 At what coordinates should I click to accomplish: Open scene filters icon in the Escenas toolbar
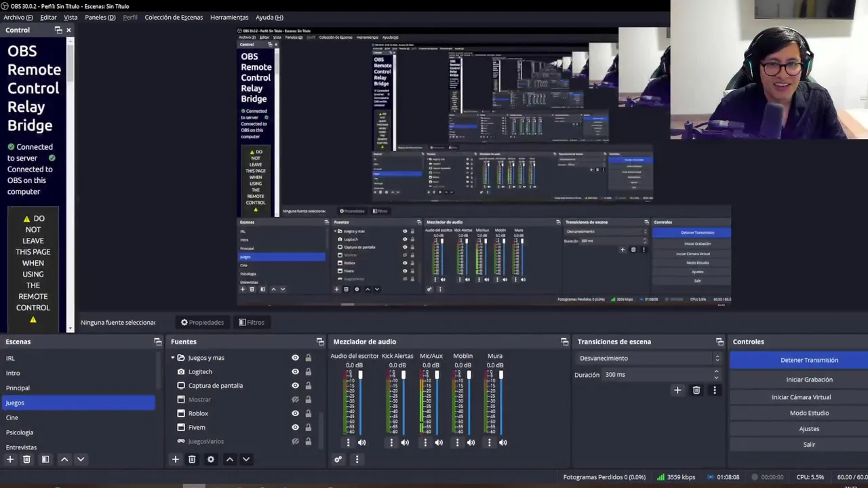[x=45, y=460]
